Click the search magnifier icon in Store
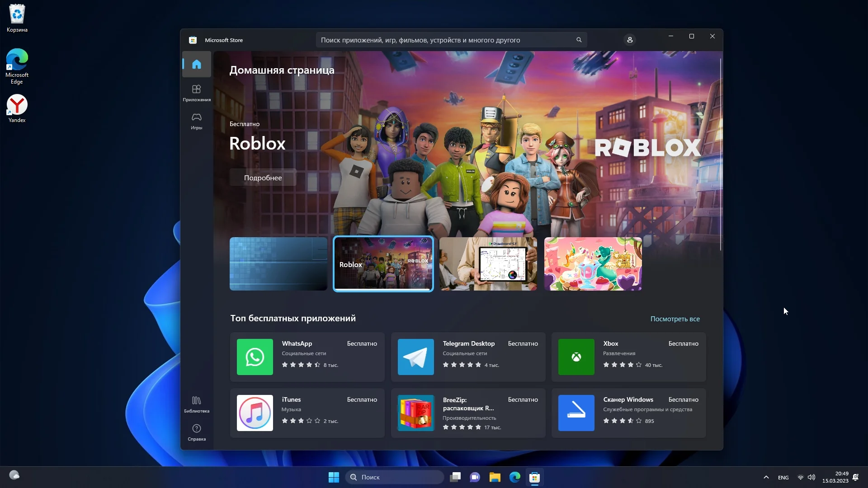 point(579,40)
